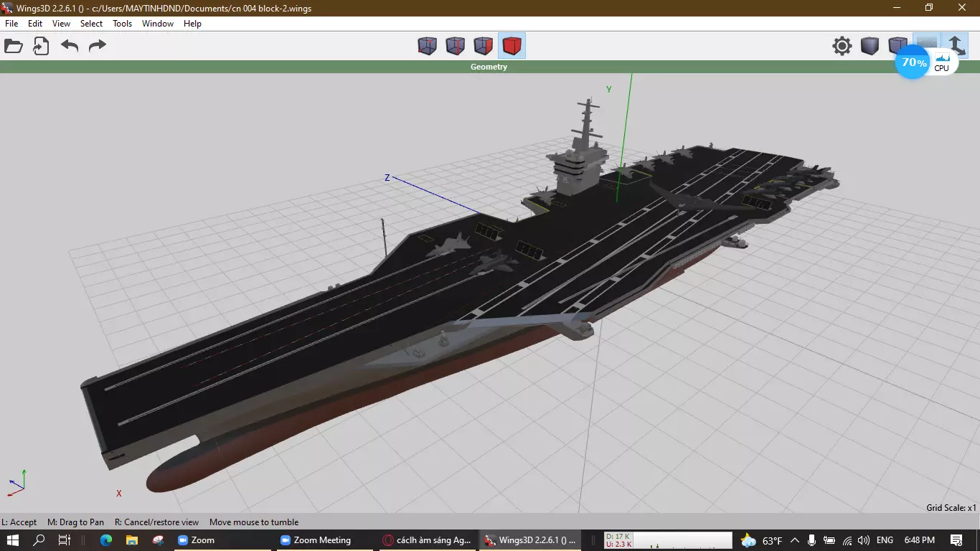Open a file with the folder icon
Screen dimensions: 980x551
pyautogui.click(x=14, y=47)
